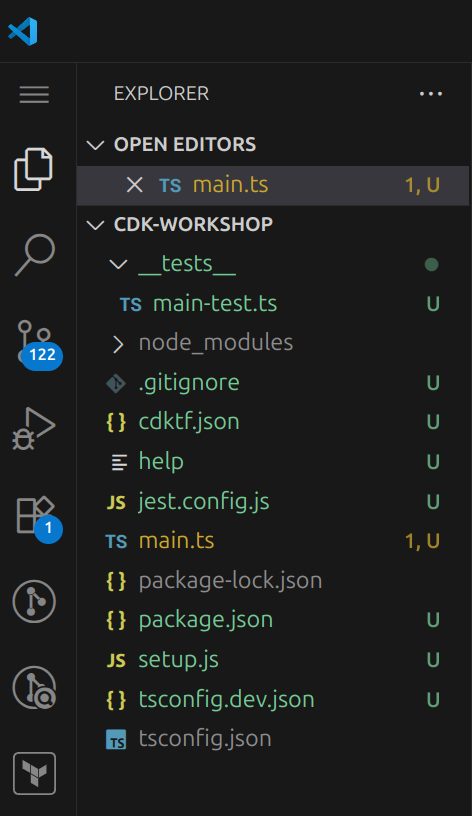Close main.ts in Open Editors
The image size is (472, 816).
click(x=135, y=185)
